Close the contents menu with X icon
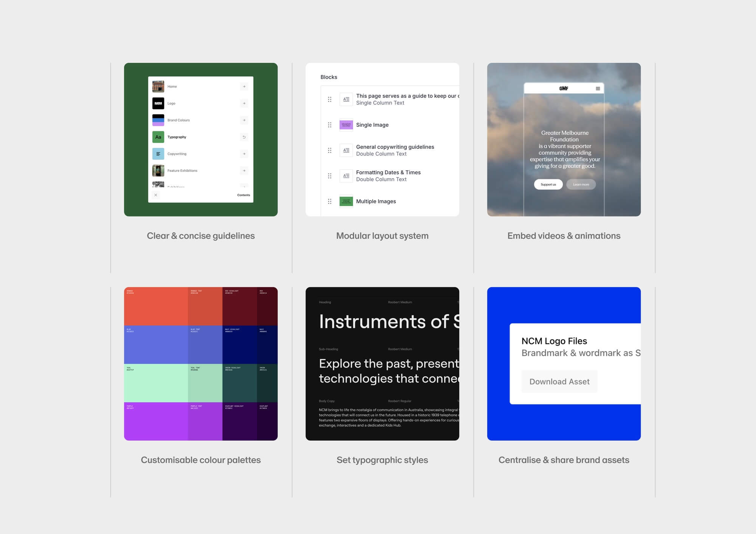Screen dimensions: 756x534 [156, 195]
